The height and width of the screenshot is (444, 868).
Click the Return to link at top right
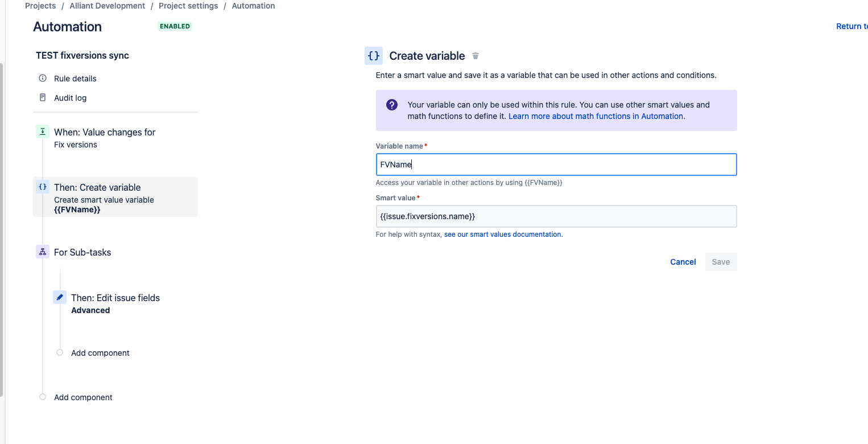tap(852, 26)
